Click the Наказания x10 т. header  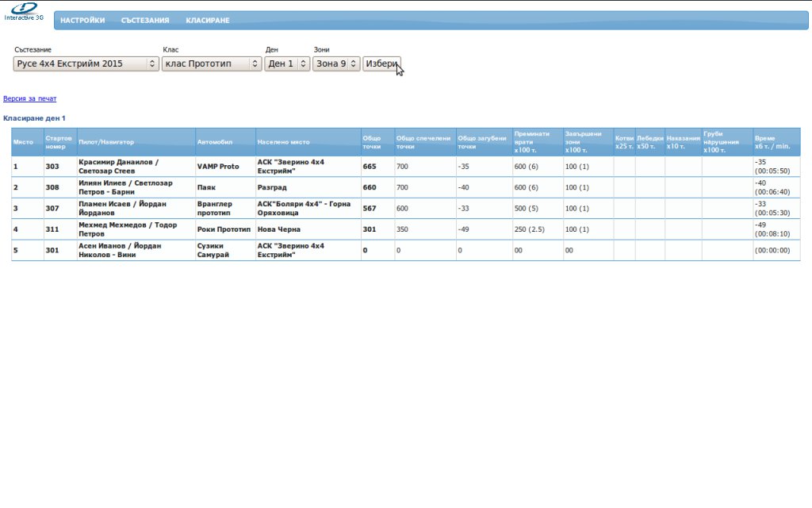click(x=683, y=142)
